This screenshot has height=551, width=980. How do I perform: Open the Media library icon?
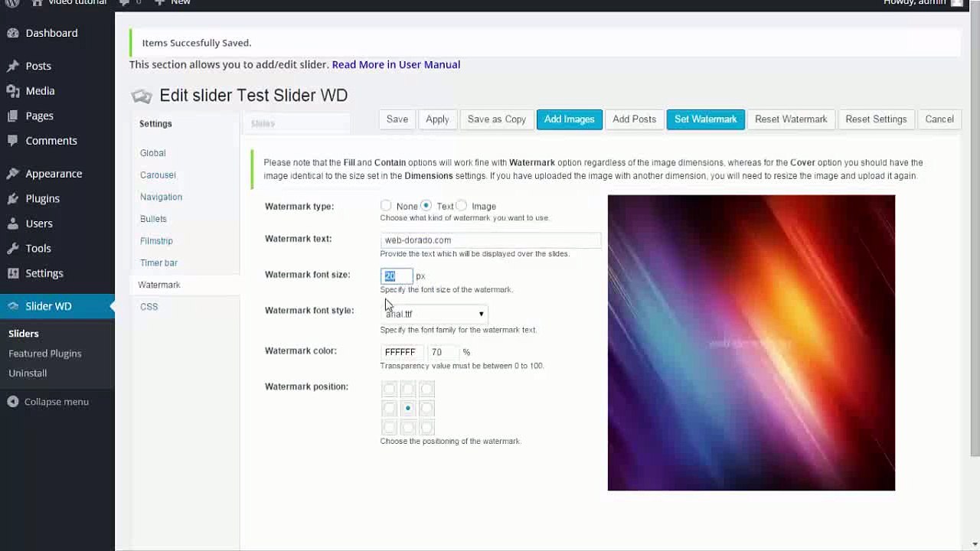(13, 90)
